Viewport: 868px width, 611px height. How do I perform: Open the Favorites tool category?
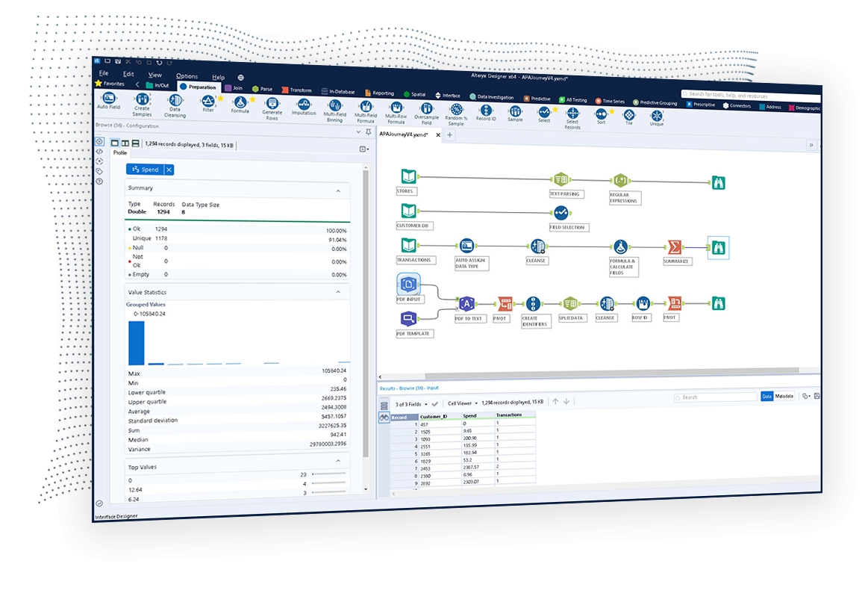[110, 84]
